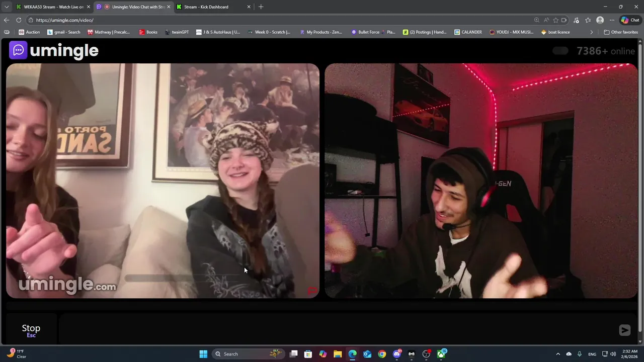Open Windows Start menu
The height and width of the screenshot is (362, 644).
click(x=203, y=354)
